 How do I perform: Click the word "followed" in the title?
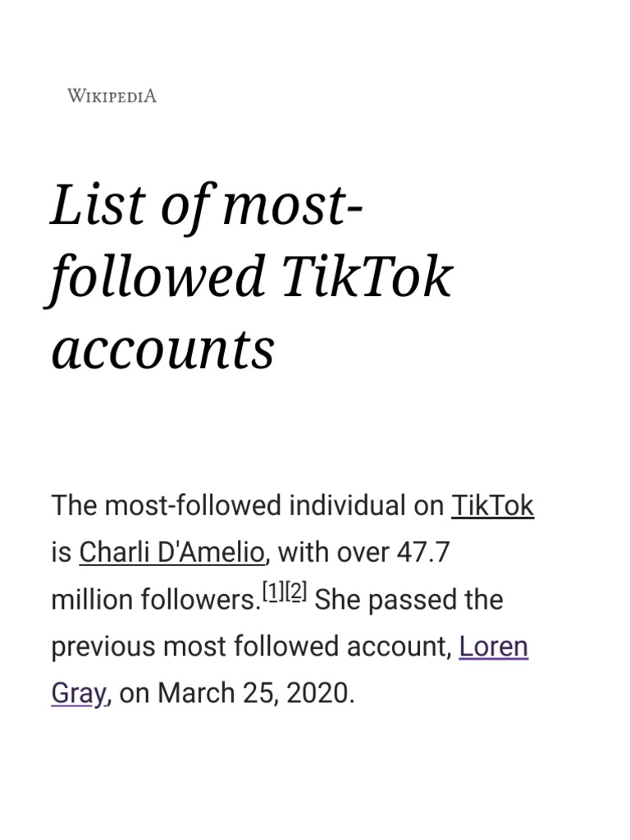tap(156, 276)
